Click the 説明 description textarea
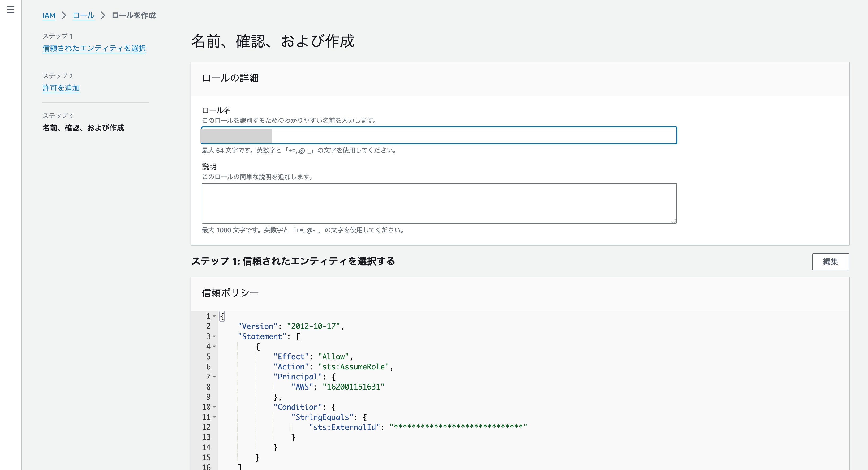 439,203
